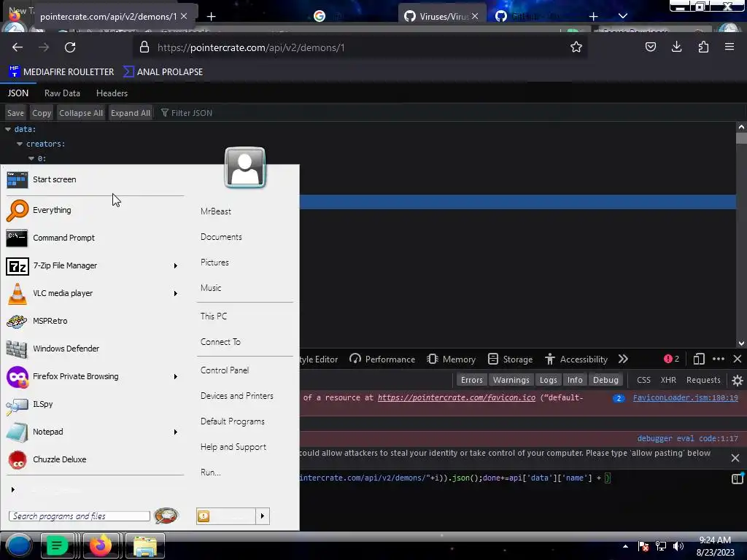The height and width of the screenshot is (560, 747).
Task: Collapse the 0 node under creators
Action: click(31, 158)
